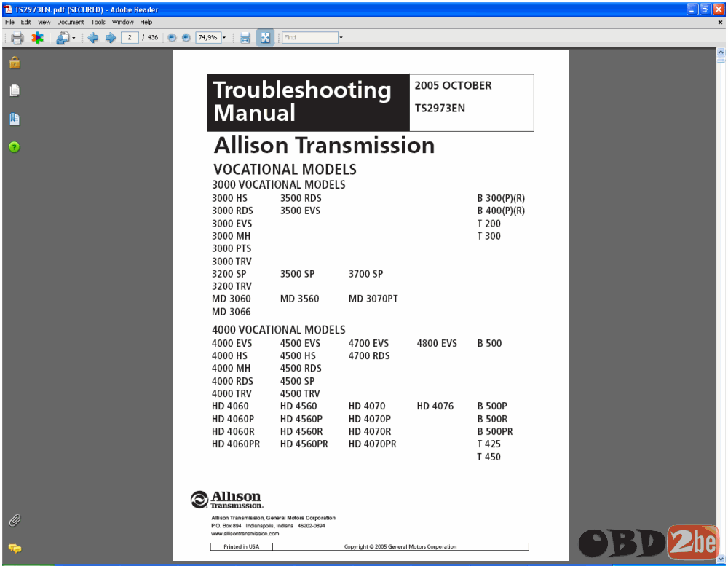Click the '2005 OCTOBER' date text
The width and height of the screenshot is (728, 566).
453,85
